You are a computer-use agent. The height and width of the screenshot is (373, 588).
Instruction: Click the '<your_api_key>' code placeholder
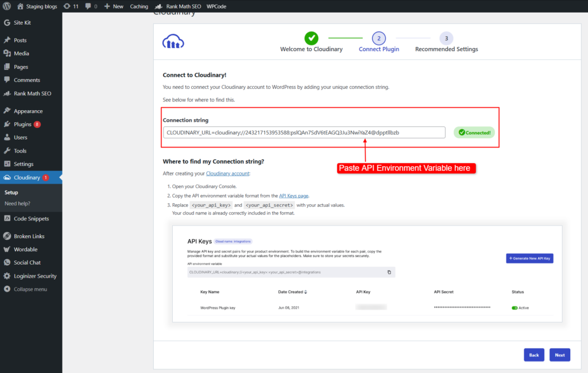click(x=211, y=205)
